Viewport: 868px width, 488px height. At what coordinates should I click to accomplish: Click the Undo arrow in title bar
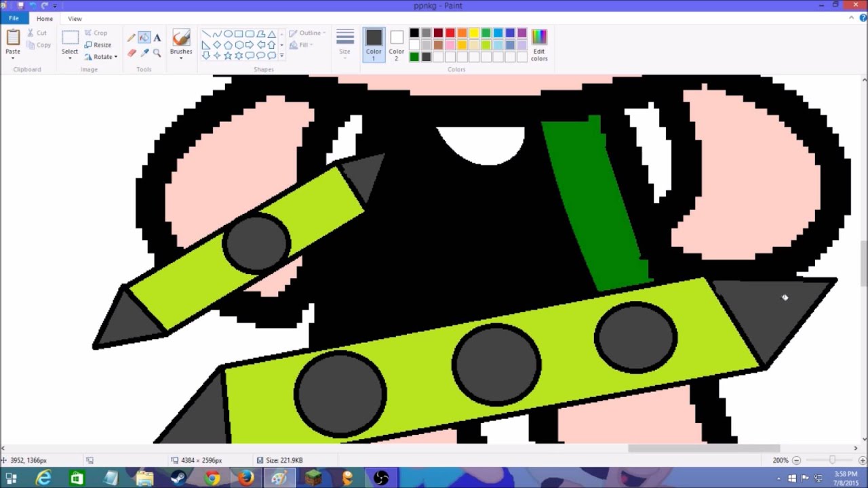(x=33, y=5)
